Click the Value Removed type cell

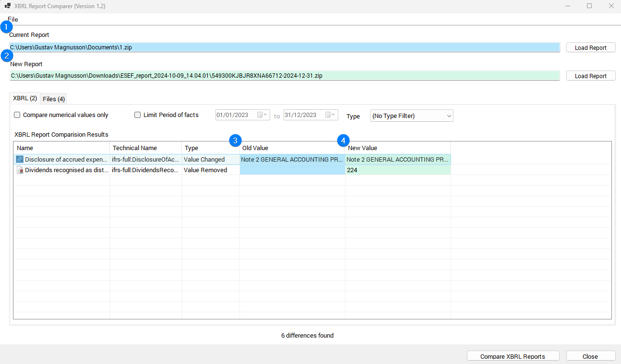click(x=211, y=170)
